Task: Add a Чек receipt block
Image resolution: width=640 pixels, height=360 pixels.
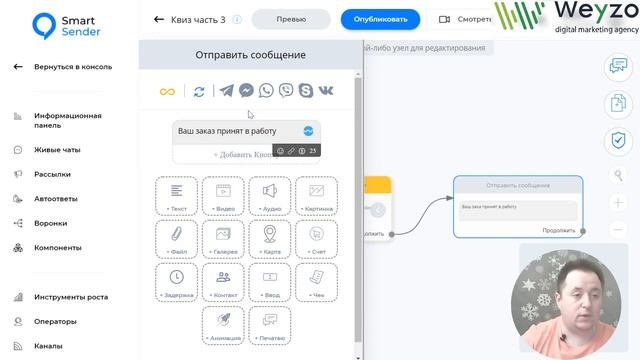Action: 316,282
